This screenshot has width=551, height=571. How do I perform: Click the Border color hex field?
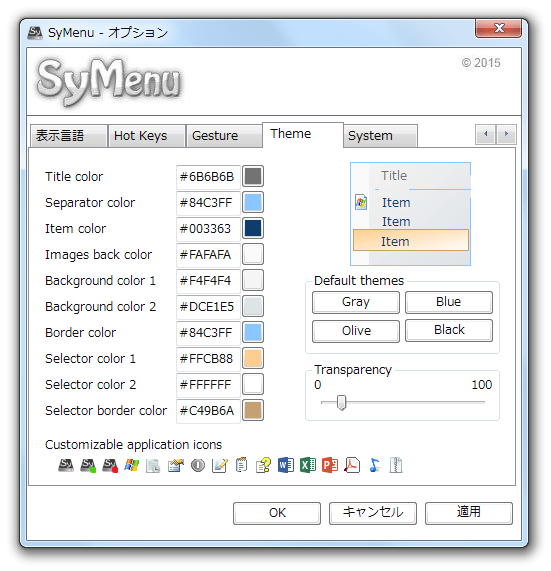[x=208, y=333]
